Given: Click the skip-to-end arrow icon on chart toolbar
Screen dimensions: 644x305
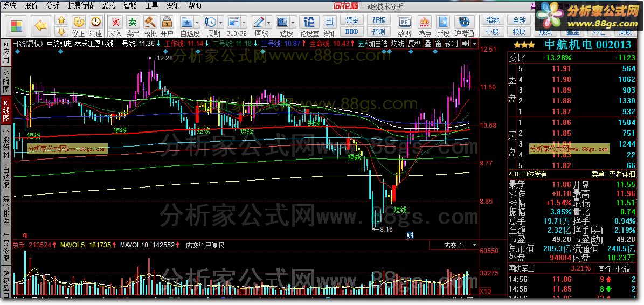Looking at the screenshot, I should pyautogui.click(x=465, y=44).
